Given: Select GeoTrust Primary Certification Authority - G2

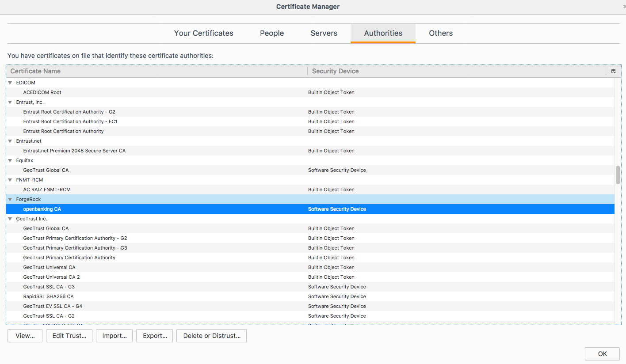Looking at the screenshot, I should coord(310,238).
